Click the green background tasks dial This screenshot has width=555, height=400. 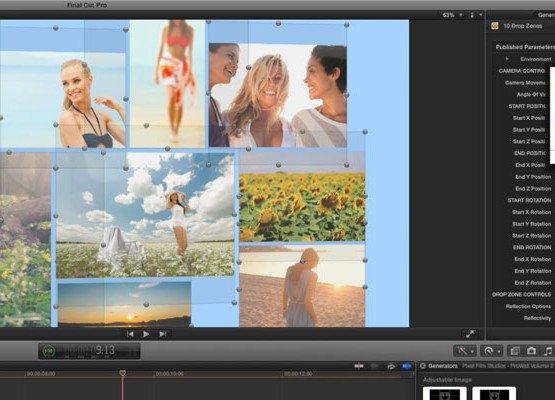point(49,351)
